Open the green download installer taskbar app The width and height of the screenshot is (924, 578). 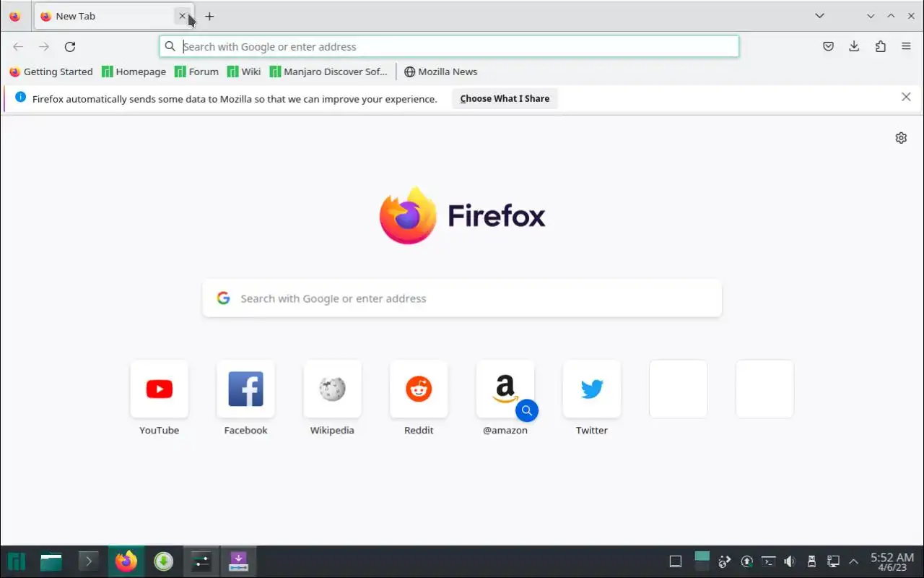pyautogui.click(x=164, y=561)
